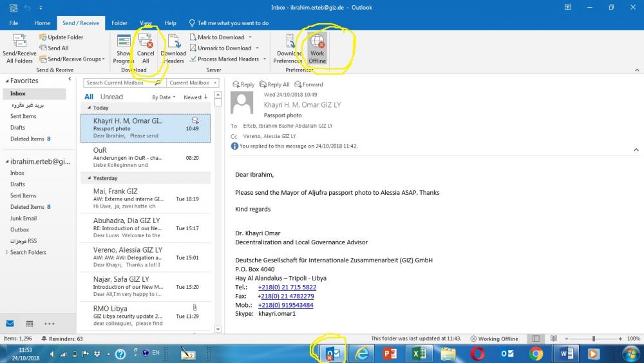Open the Mai, Frank GIZ email
Screen dimensions: 644x363
[146, 199]
